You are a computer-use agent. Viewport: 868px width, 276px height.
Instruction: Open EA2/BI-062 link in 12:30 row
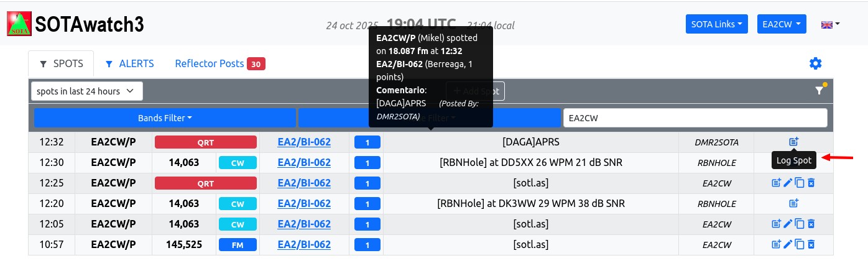[x=303, y=163]
